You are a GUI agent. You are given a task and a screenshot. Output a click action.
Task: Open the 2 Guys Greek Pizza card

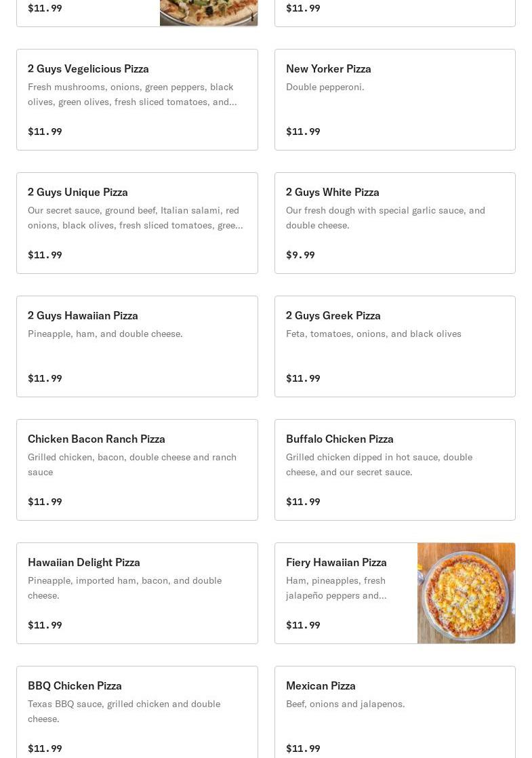395,346
